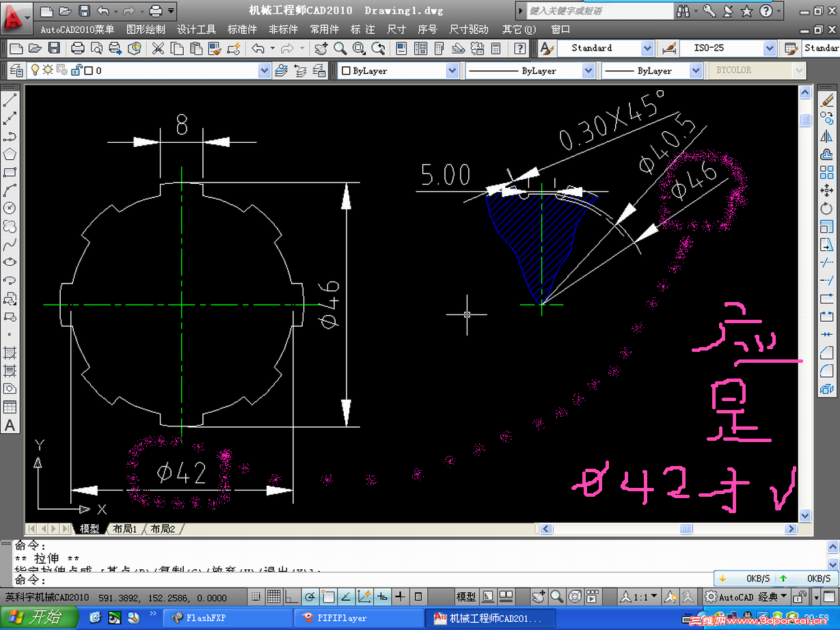840x630 pixels.
Task: Click the Plot printer icon in Standard toolbar
Action: pos(78,49)
